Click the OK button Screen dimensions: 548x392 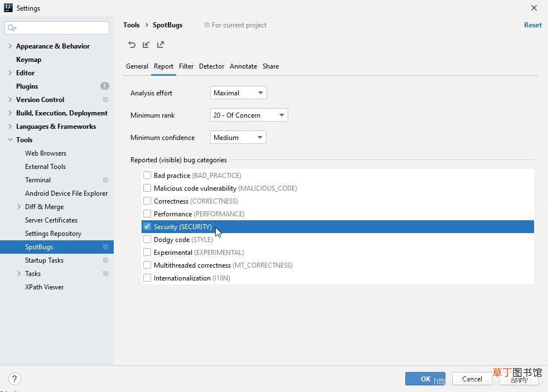pos(425,379)
